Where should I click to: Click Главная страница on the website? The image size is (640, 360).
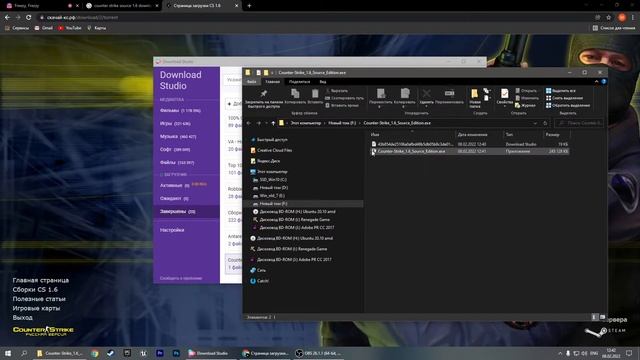click(x=40, y=280)
